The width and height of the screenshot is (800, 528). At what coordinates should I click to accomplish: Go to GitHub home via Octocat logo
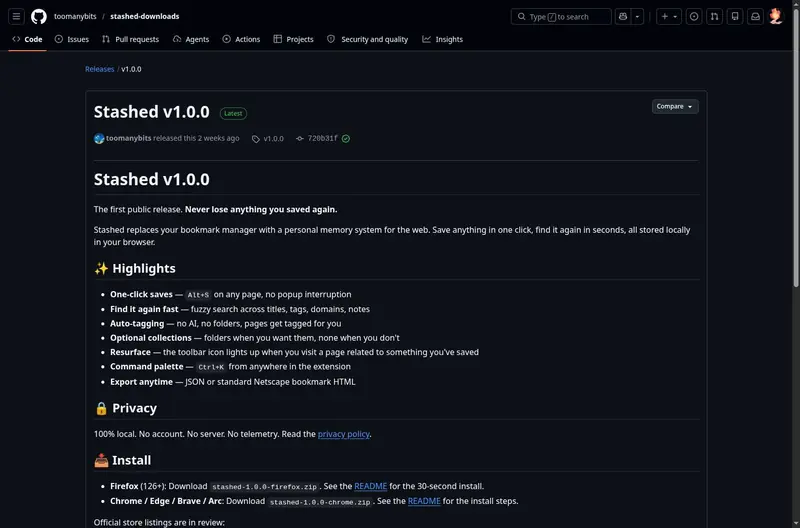39,16
